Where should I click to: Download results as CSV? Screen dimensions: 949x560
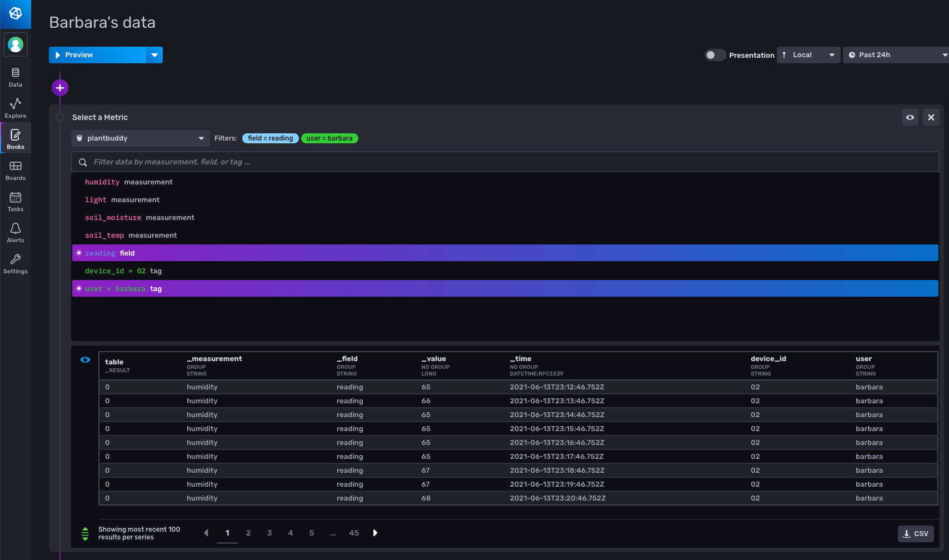tap(915, 534)
